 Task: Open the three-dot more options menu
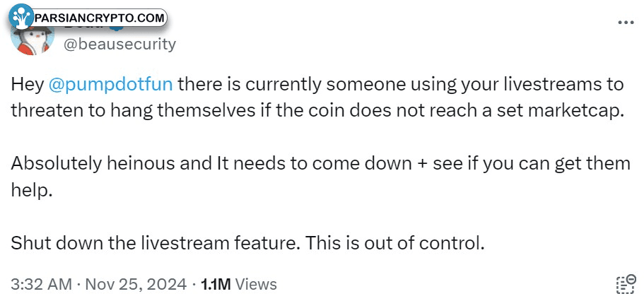point(626,23)
